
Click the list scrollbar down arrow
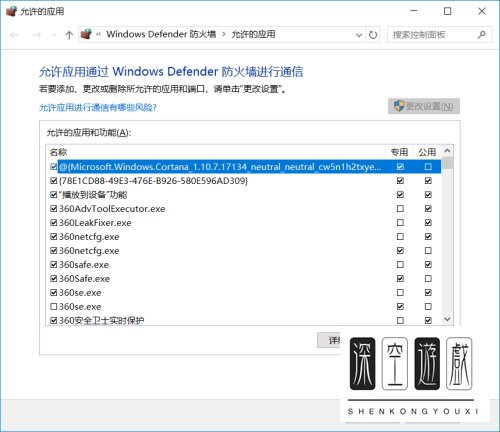pos(447,319)
